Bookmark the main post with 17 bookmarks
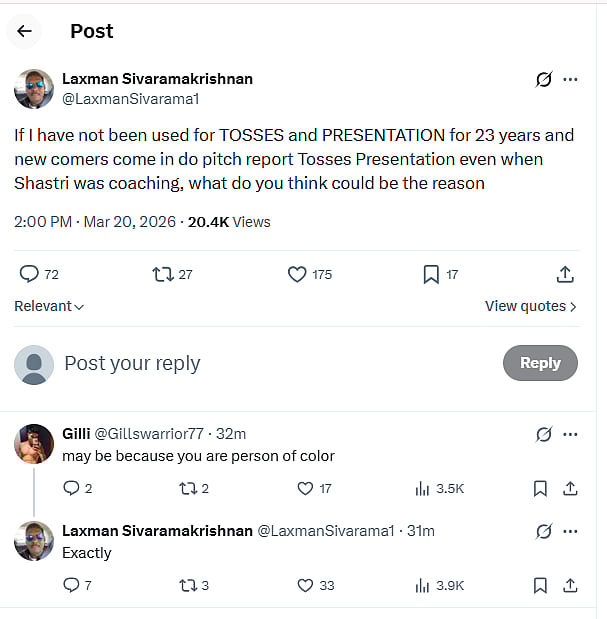 tap(430, 274)
